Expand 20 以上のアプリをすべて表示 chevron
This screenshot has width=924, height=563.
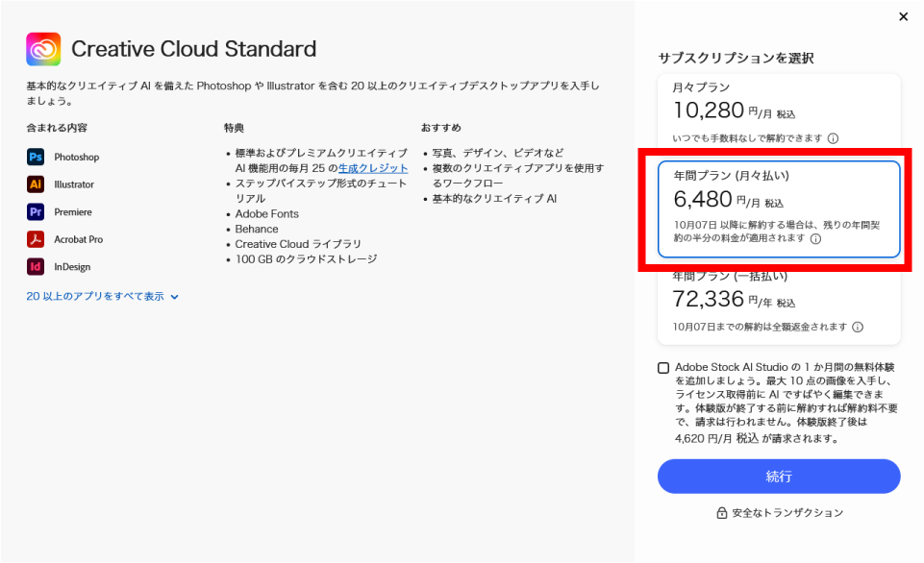click(x=174, y=297)
